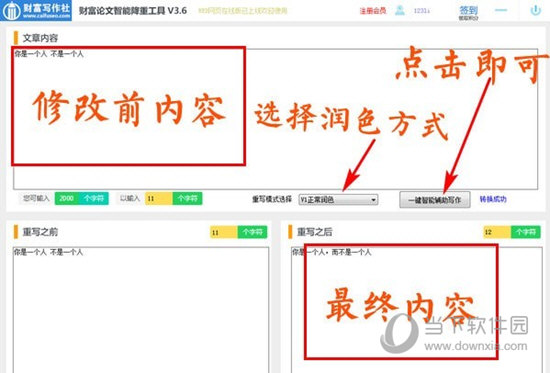Click the 已输入 11 个字符 counter
Viewport: 550px width, 373px height.
pyautogui.click(x=173, y=198)
